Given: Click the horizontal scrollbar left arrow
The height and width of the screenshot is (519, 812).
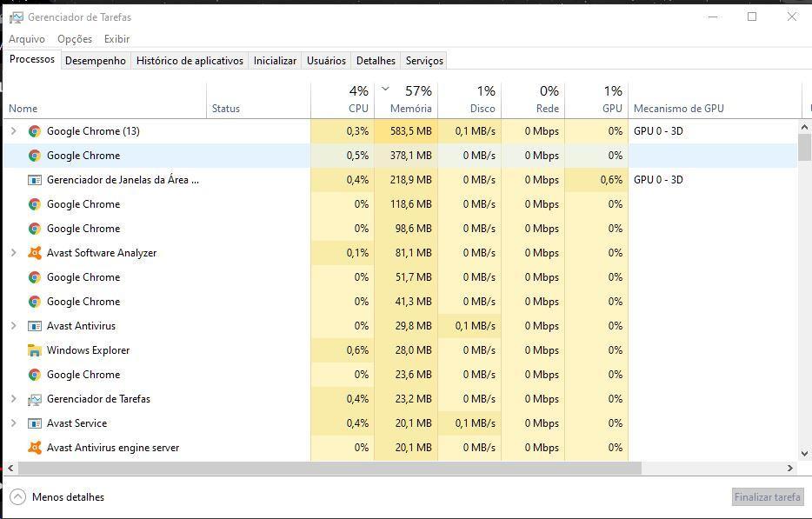Looking at the screenshot, I should pyautogui.click(x=10, y=468).
